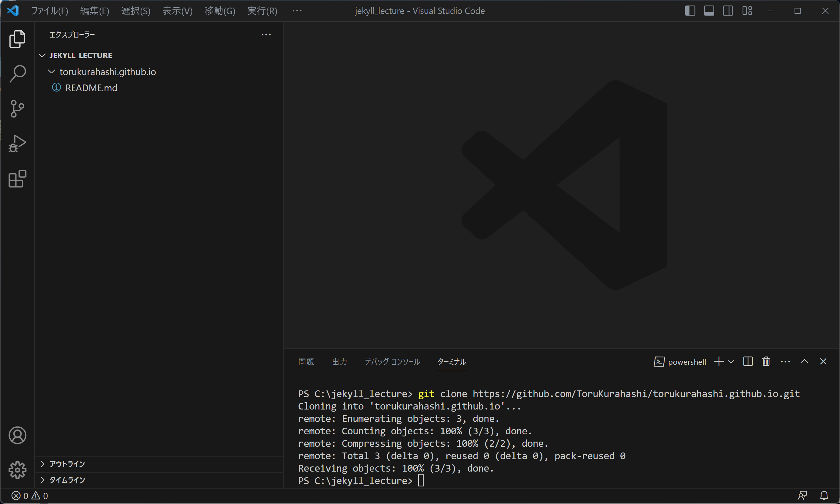Open Explorer more actions ellipsis
840x504 pixels.
point(266,35)
